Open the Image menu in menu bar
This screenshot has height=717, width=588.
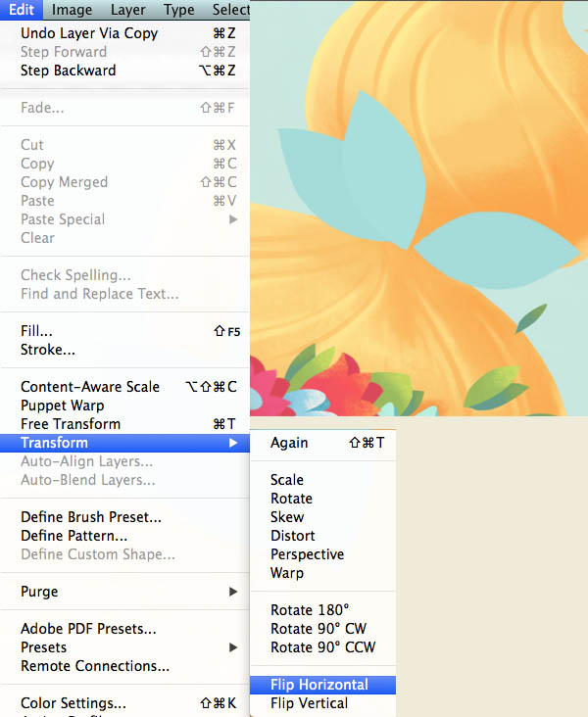(x=72, y=10)
